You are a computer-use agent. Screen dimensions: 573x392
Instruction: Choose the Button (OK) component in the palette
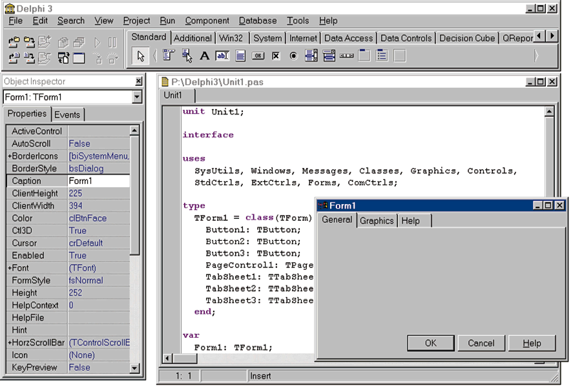point(258,56)
